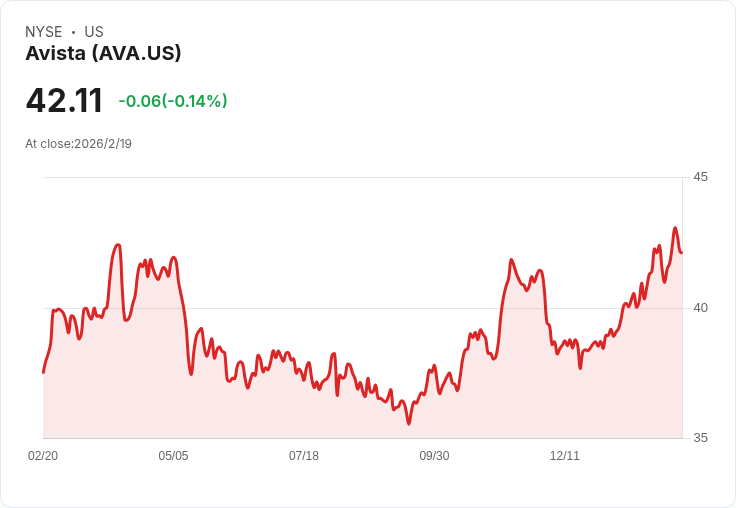Click the Avista (AVA.US) stock title
The image size is (736, 508).
[x=103, y=53]
